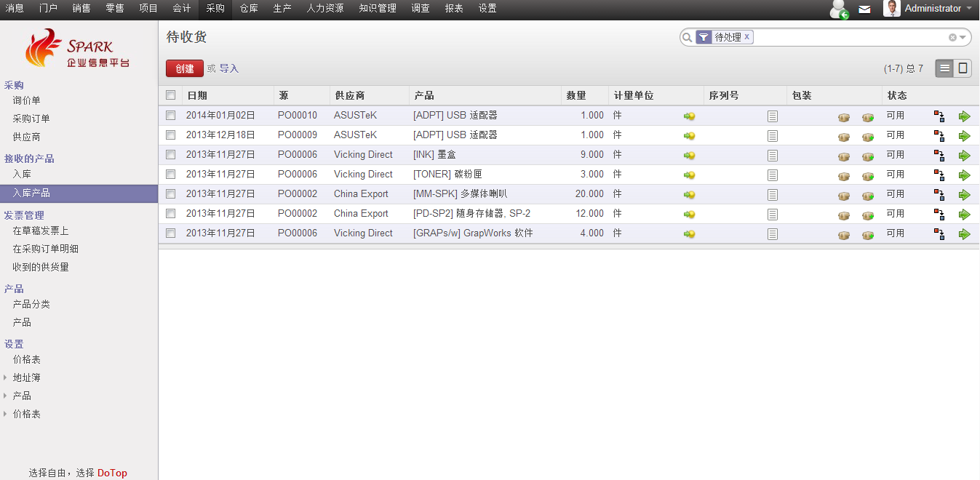
Task: Click package-with-green-plus icon in GRAPs/w row
Action: click(868, 234)
